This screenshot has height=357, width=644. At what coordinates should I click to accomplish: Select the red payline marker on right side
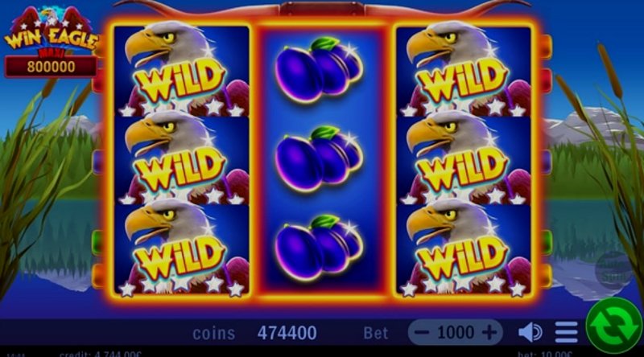pyautogui.click(x=546, y=80)
